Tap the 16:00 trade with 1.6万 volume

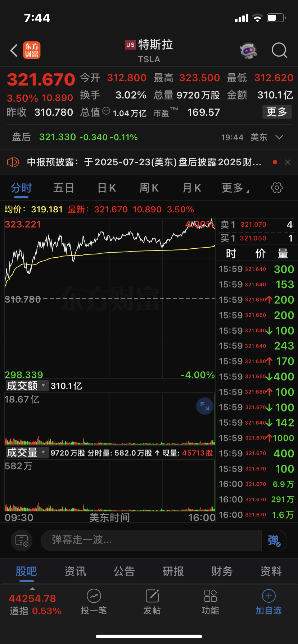(x=257, y=515)
